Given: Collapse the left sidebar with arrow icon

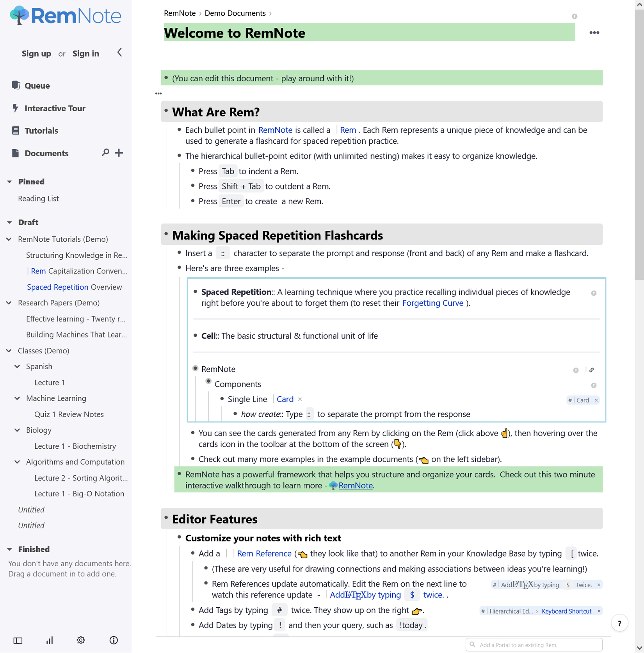Looking at the screenshot, I should click(x=119, y=52).
